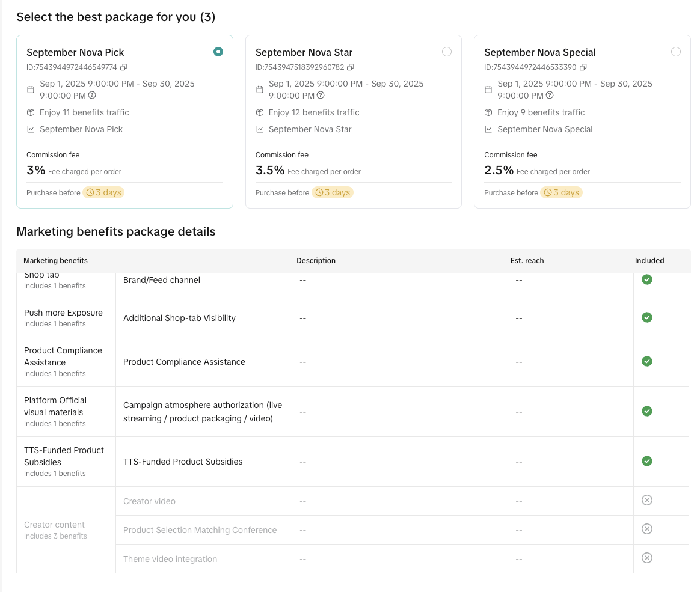The width and height of the screenshot is (700, 592).
Task: Copy the September Nova Pick package ID
Action: point(124,67)
